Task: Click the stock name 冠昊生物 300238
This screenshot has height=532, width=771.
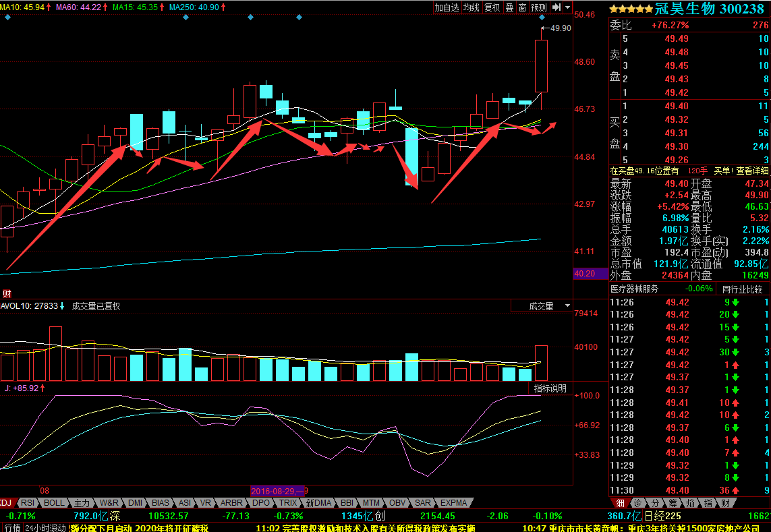Action: pyautogui.click(x=710, y=9)
